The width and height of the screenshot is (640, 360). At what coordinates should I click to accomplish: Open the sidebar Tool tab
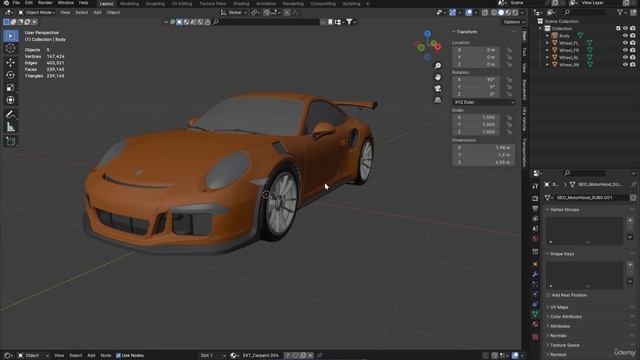(524, 51)
